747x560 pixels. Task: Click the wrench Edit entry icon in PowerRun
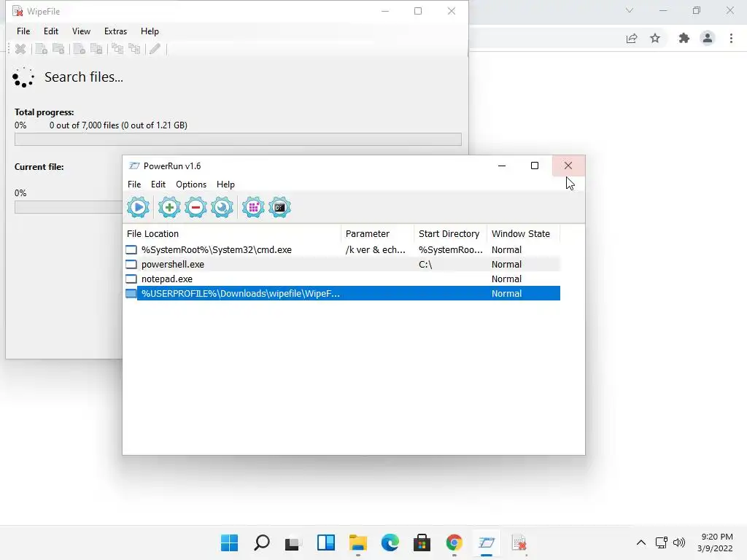click(222, 208)
